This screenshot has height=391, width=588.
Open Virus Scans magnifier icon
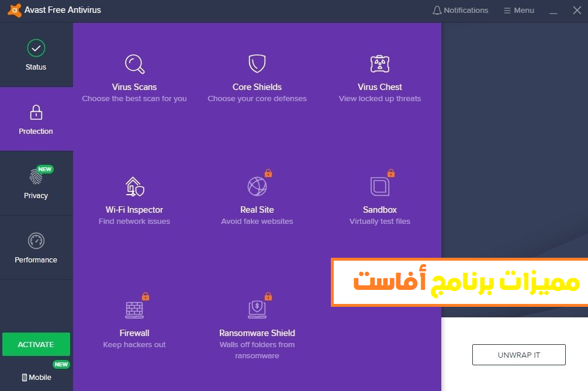134,64
